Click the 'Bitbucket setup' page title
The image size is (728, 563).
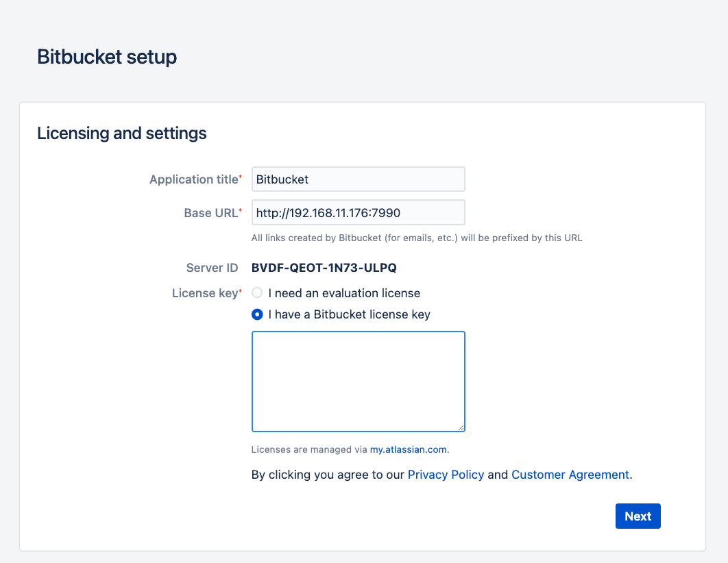click(x=107, y=57)
